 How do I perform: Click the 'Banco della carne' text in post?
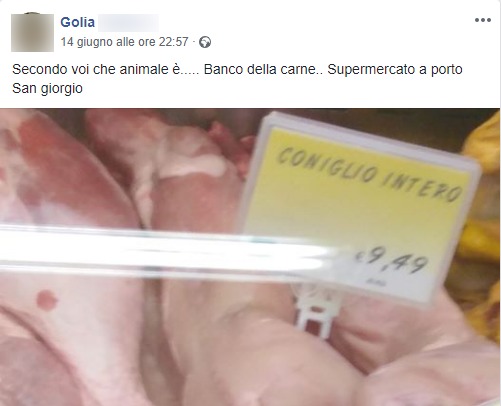coord(259,69)
